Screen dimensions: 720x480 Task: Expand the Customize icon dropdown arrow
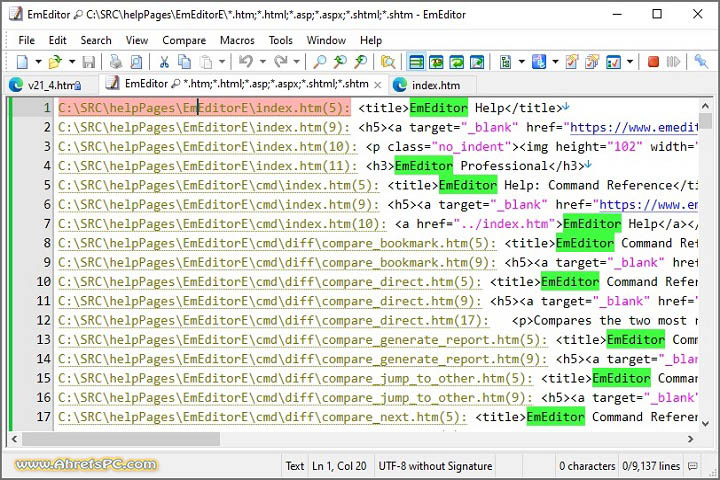click(x=630, y=62)
